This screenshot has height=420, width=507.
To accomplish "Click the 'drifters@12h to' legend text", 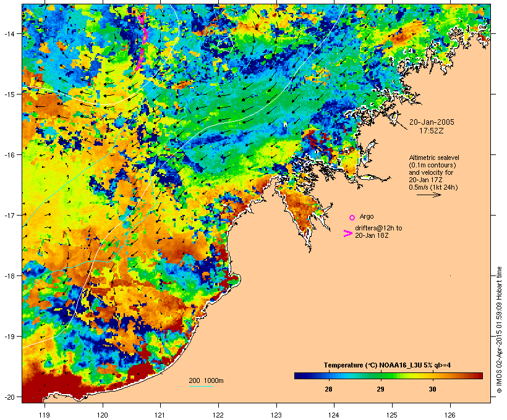I will pyautogui.click(x=378, y=228).
